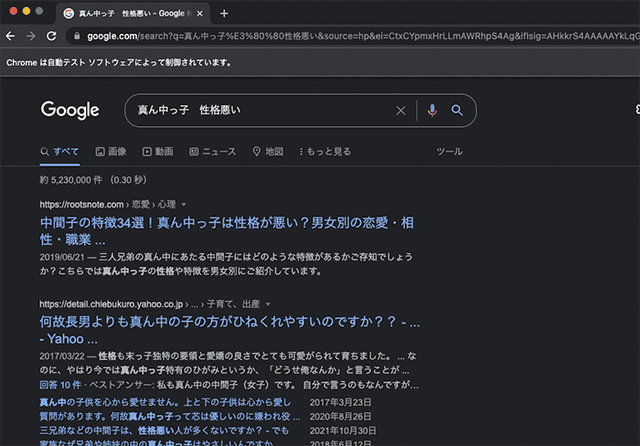Open the 中間子の特徴34選 result
Viewport: 640px width, 446px height.
coord(227,231)
